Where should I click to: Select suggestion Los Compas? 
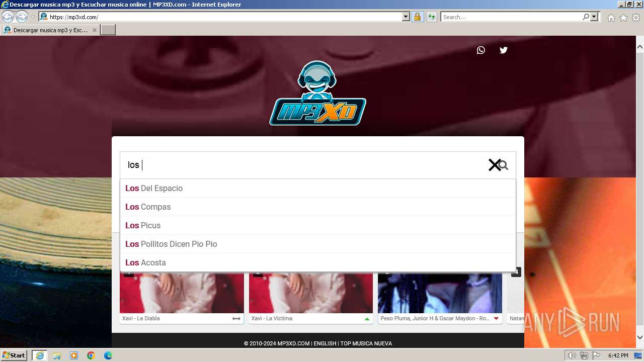pos(318,207)
